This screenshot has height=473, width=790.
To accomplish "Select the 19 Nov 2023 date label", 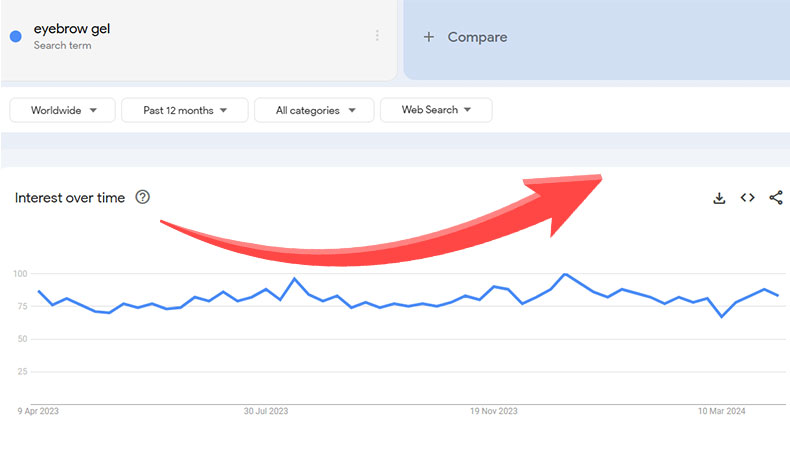I will coord(494,411).
